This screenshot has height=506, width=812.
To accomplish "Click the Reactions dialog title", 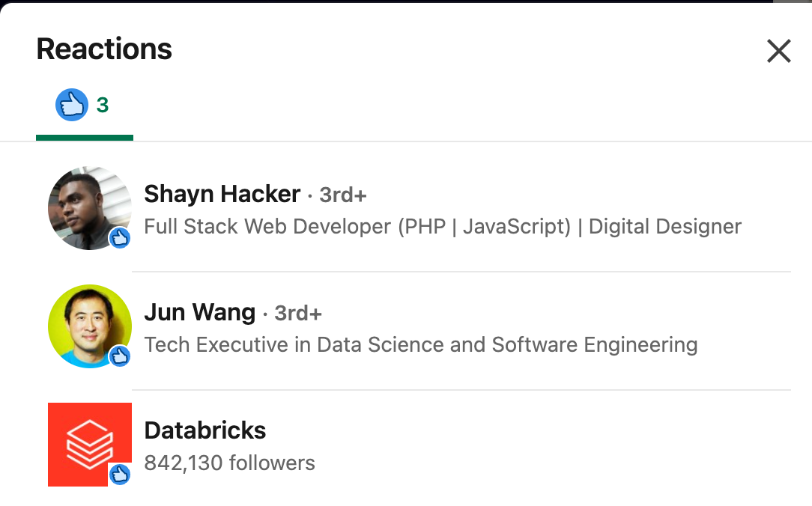I will coord(103,49).
